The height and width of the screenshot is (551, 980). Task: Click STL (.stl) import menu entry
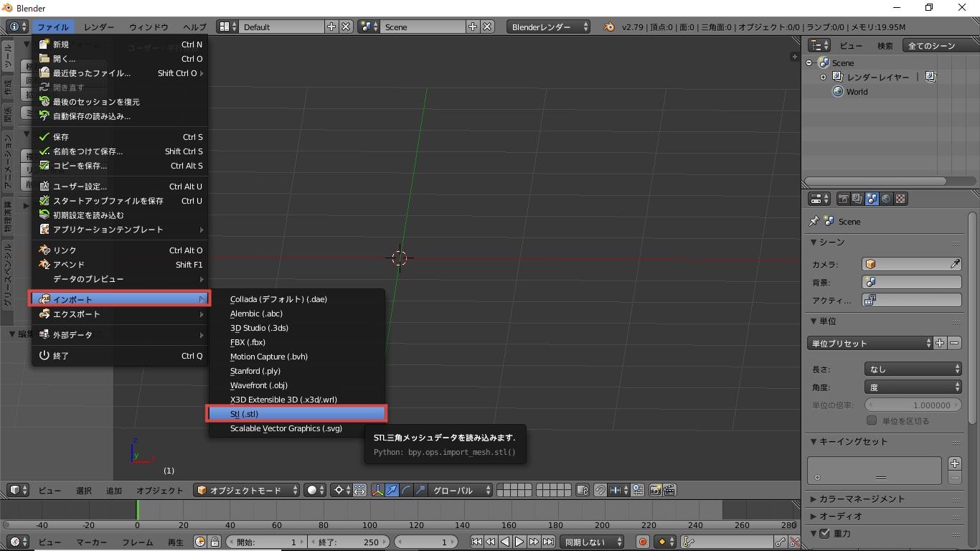[x=297, y=413]
